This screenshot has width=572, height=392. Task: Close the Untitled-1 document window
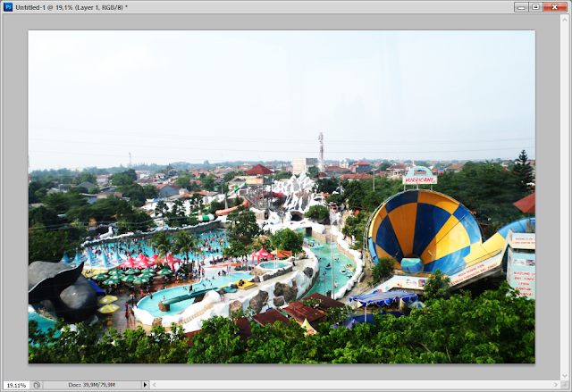pyautogui.click(x=554, y=7)
